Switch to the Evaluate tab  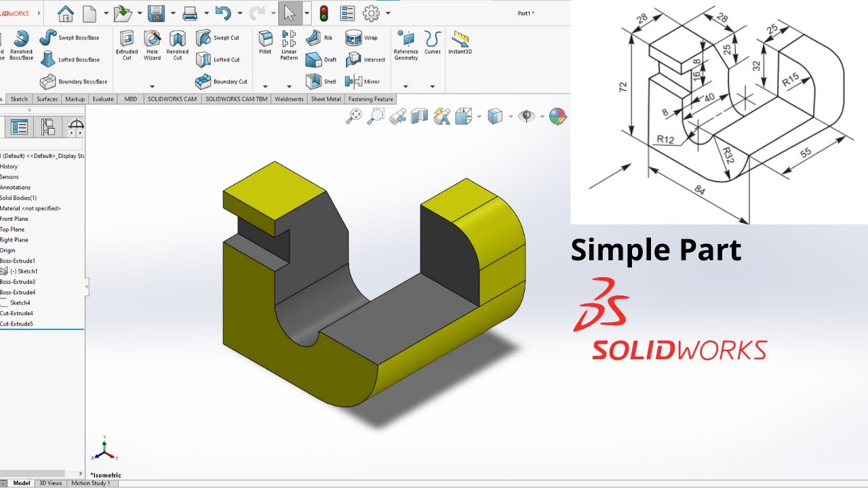click(103, 99)
